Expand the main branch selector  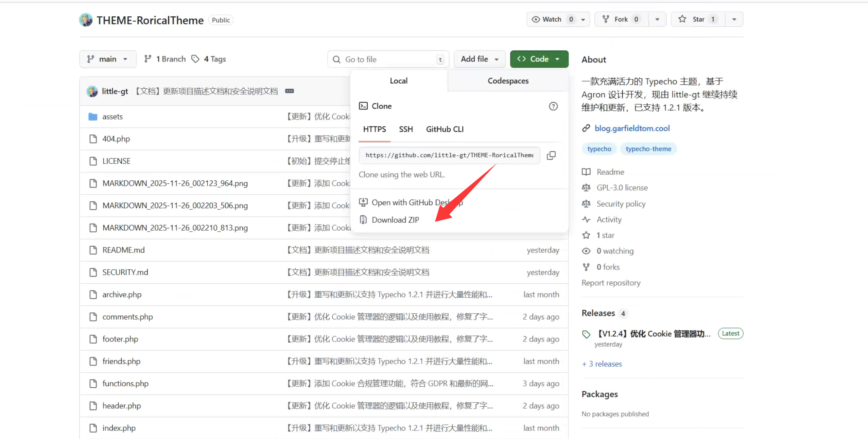pos(108,59)
